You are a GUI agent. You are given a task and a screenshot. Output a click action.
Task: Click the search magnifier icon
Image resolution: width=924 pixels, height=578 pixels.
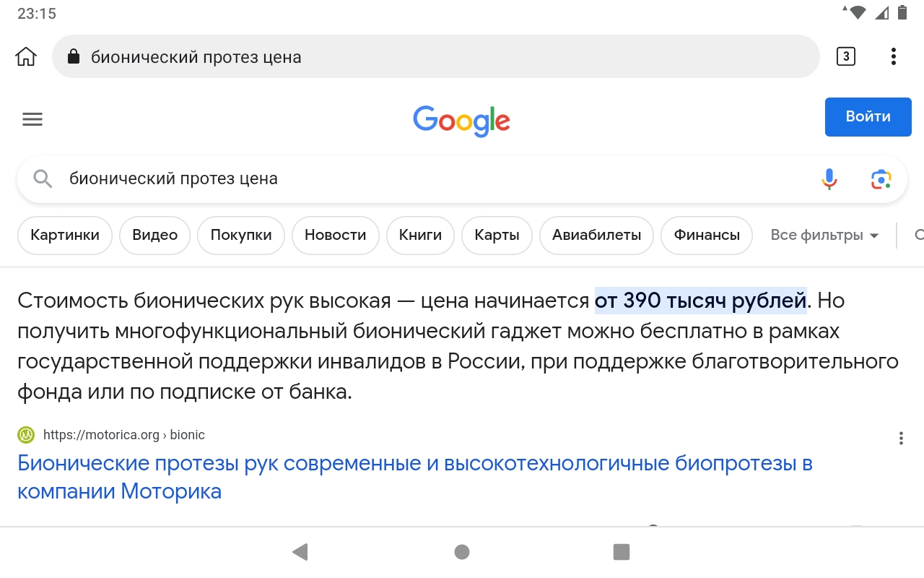43,178
